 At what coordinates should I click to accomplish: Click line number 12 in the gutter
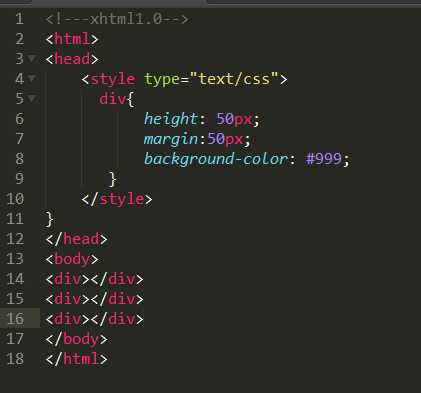point(15,239)
